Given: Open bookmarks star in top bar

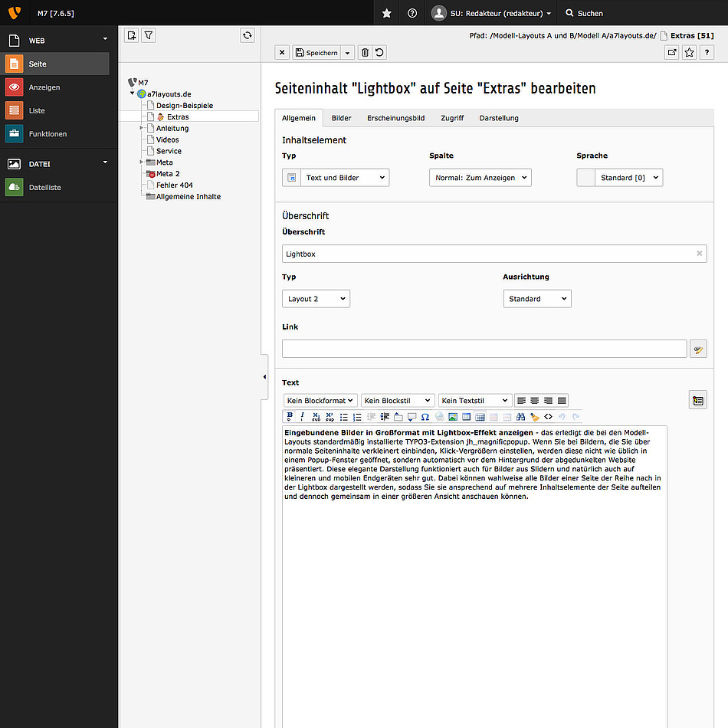Looking at the screenshot, I should coord(386,13).
